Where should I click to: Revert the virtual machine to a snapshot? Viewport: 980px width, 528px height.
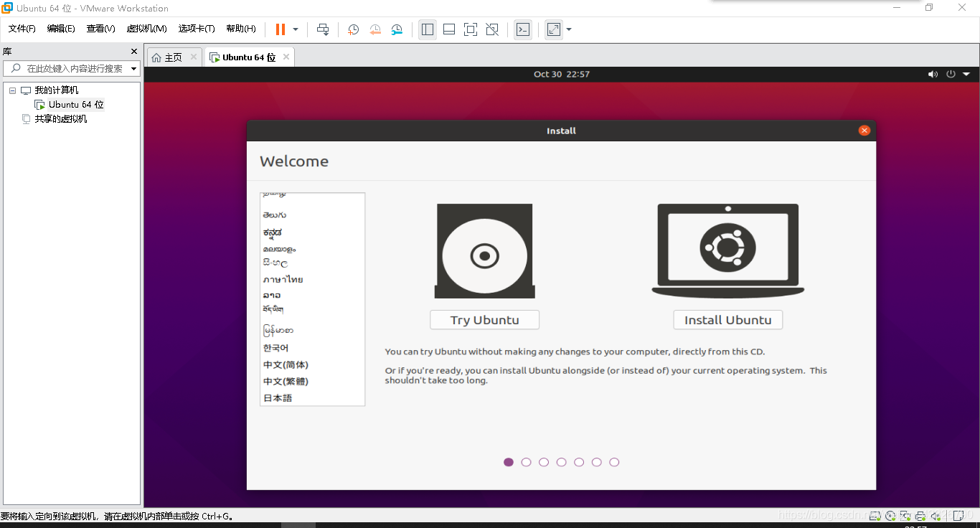click(x=375, y=29)
